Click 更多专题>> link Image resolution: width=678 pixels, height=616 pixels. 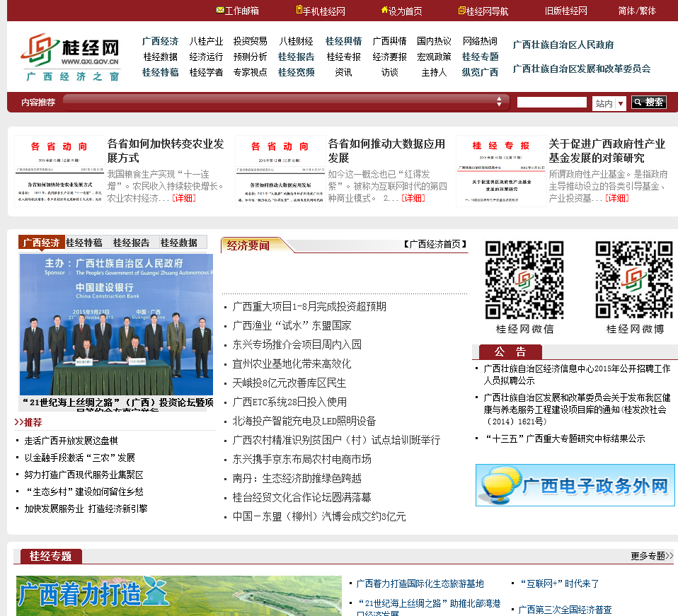click(x=652, y=556)
